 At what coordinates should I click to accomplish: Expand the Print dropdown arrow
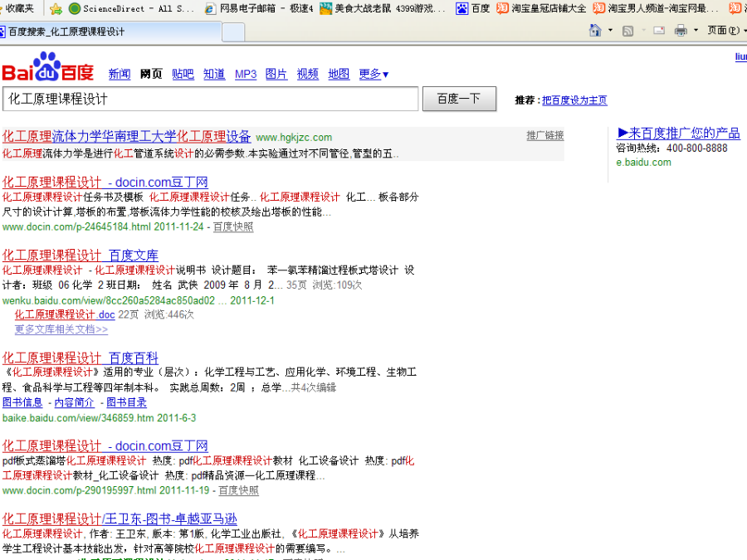coord(696,31)
